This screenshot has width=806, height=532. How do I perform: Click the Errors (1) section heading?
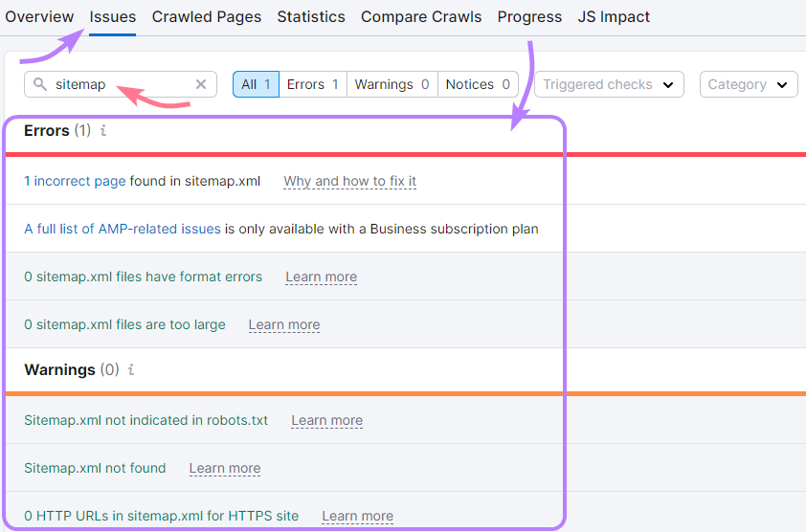[x=57, y=130]
